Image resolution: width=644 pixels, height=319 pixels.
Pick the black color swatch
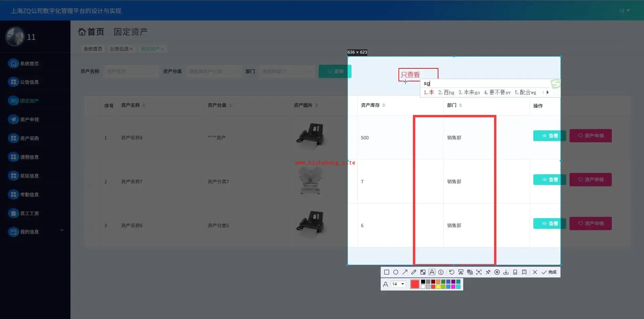click(x=423, y=282)
